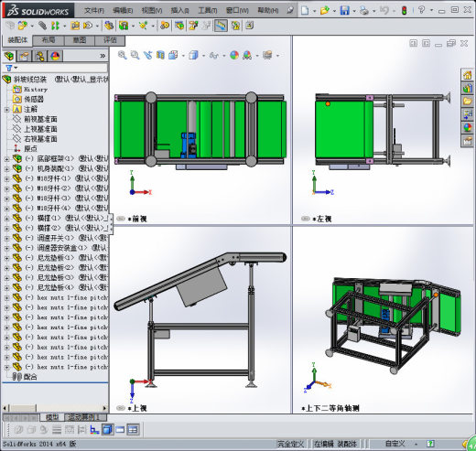476x451 pixels.
Task: Click the View Orientation icon
Action: (173, 55)
